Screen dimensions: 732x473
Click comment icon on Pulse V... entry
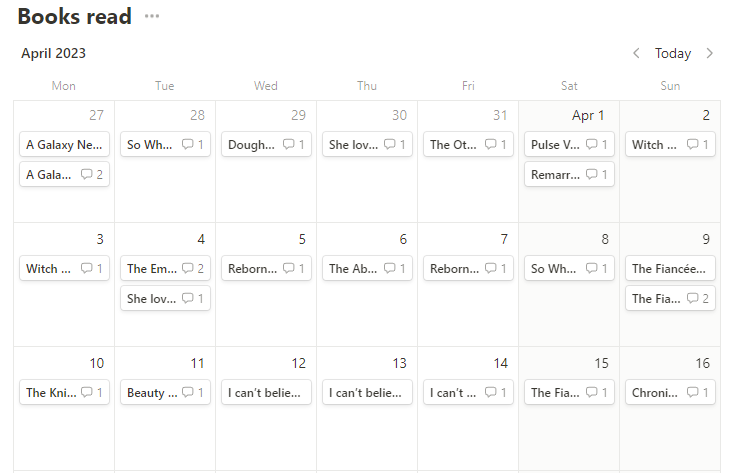[591, 144]
